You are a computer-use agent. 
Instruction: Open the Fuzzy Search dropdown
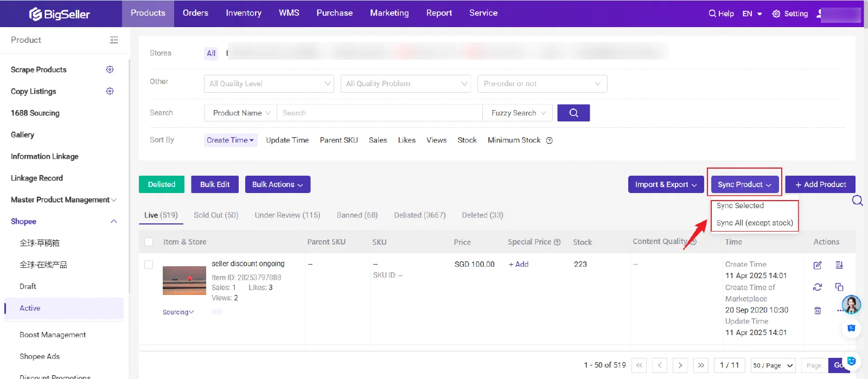[x=518, y=113]
